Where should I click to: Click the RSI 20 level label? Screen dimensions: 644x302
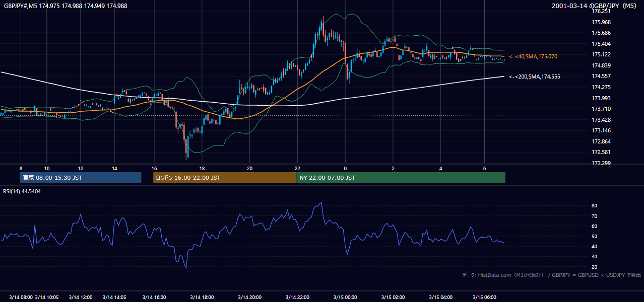[x=594, y=267]
